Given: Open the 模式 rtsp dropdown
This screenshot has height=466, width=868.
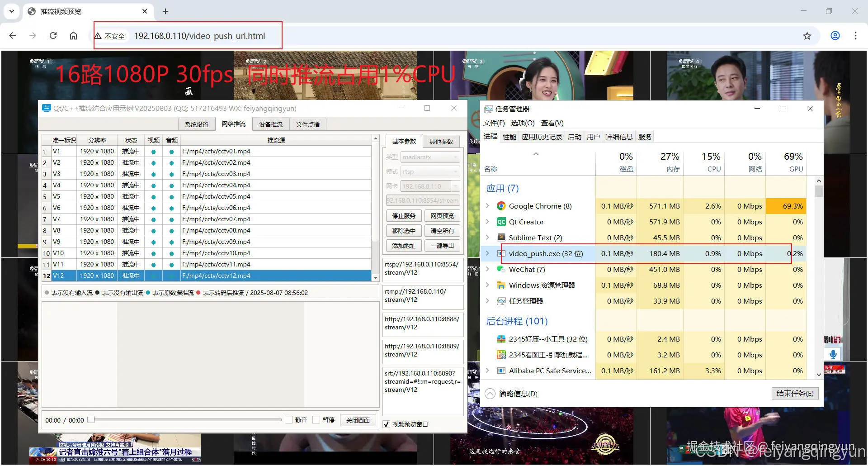Looking at the screenshot, I should (430, 171).
